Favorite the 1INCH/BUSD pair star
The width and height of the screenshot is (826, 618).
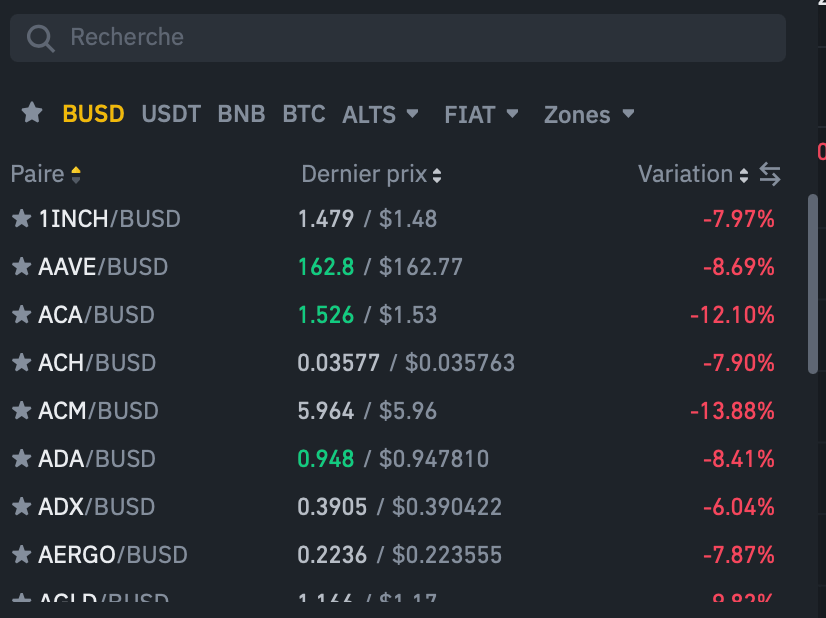19,219
